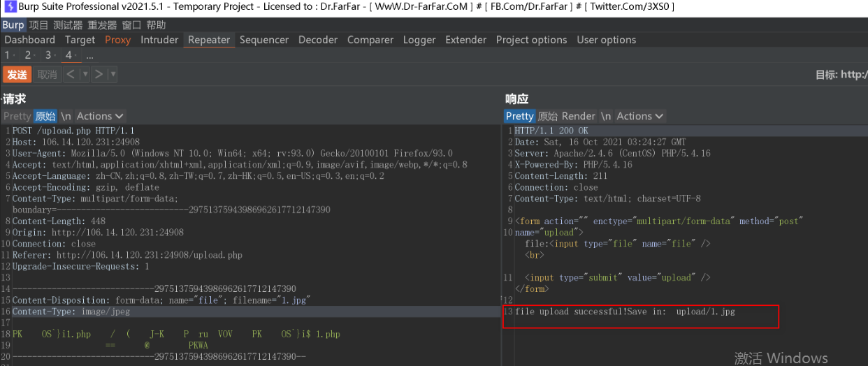The image size is (868, 366).
Task: Click the POST /upload.php HTTP/1.1 request line
Action: [73, 131]
